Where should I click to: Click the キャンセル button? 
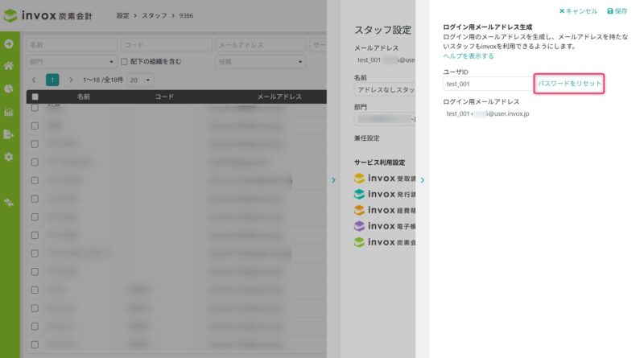[578, 11]
